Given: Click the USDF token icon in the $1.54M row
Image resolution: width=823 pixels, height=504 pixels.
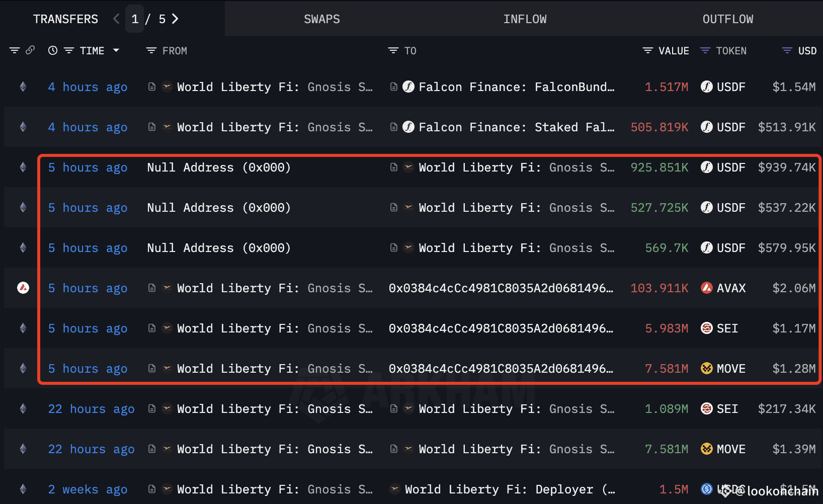Looking at the screenshot, I should (707, 87).
